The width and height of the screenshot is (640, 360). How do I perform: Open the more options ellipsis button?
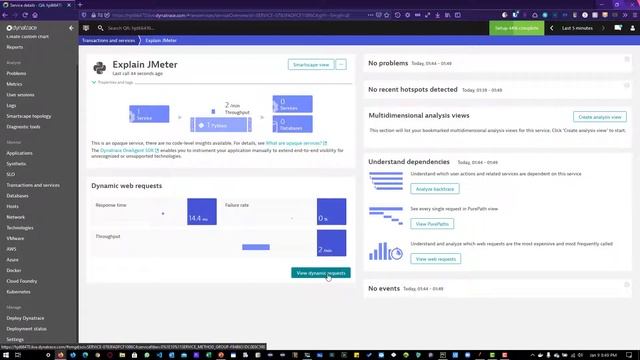click(341, 64)
